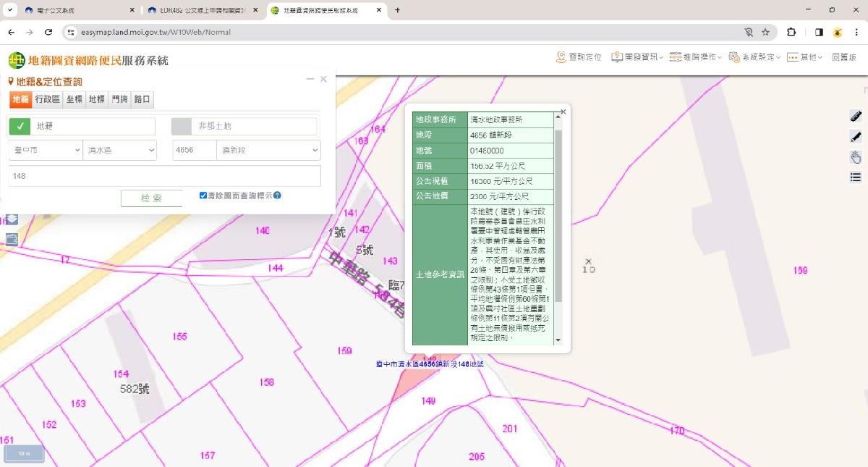Click the browser address bar URL
The image size is (868, 467).
[158, 32]
